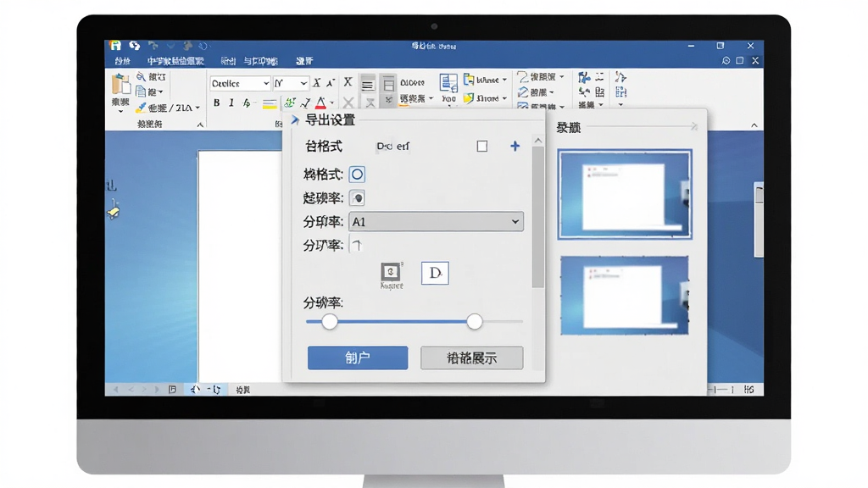Open the font size dropdown
This screenshot has width=868, height=488.
(x=304, y=84)
